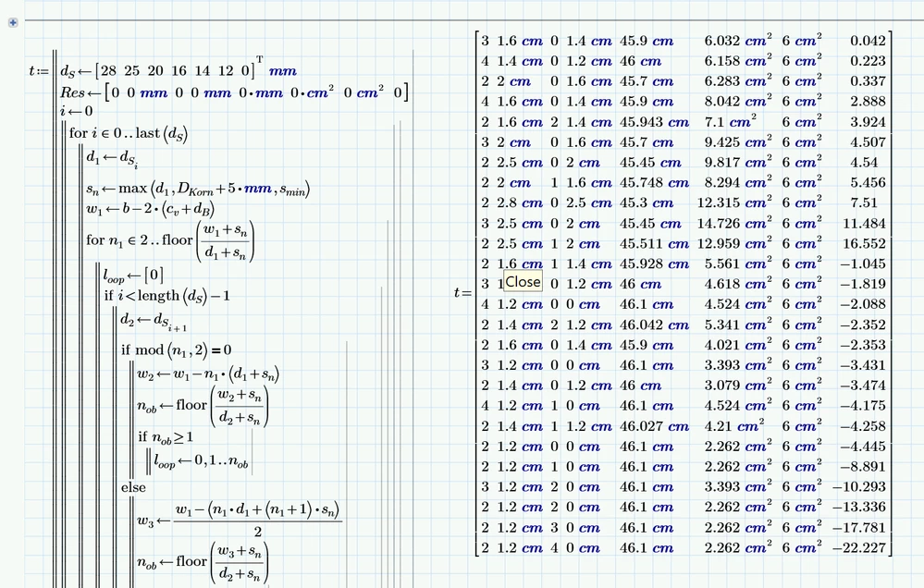Select the 'i ← 0' program line
This screenshot has height=588, width=924.
(77, 111)
